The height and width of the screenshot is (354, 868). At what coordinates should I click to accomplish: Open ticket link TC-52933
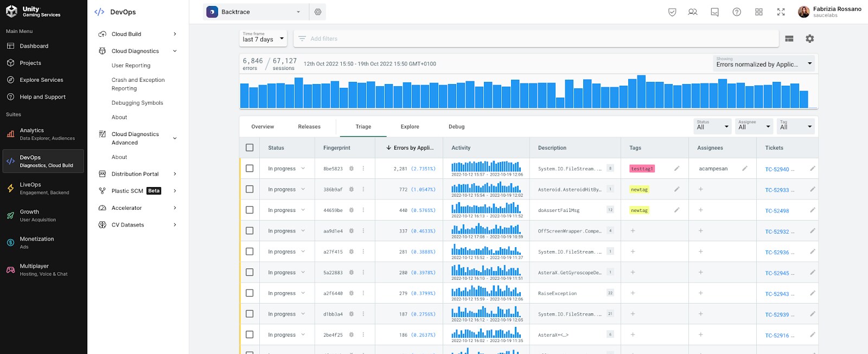[777, 190]
